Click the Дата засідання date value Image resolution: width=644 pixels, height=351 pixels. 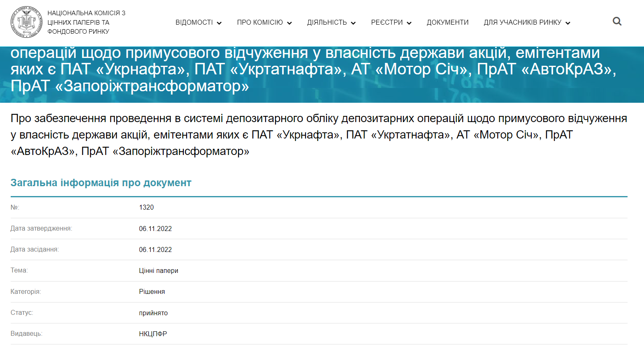(x=155, y=249)
